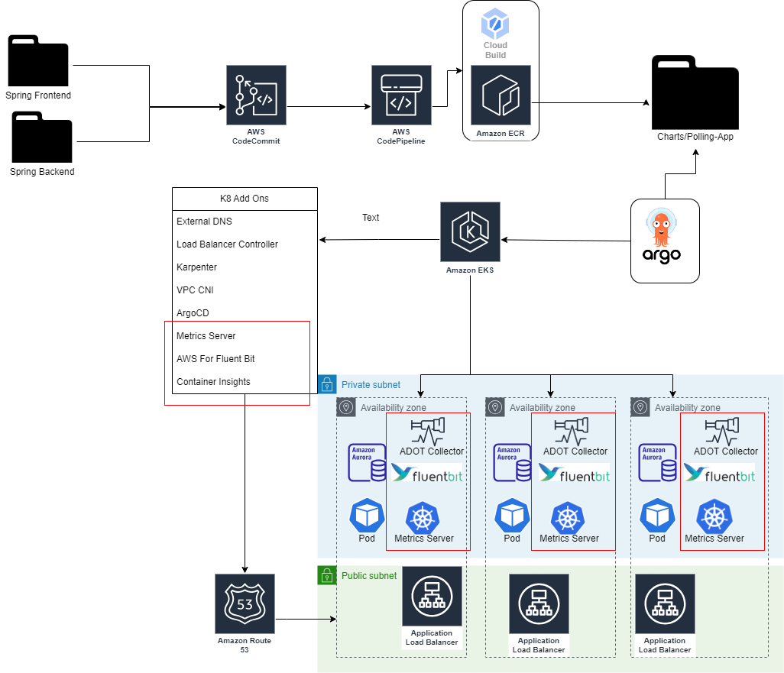This screenshot has width=784, height=673.
Task: Select the Amazon Aurora icon in third zone
Action: click(657, 462)
